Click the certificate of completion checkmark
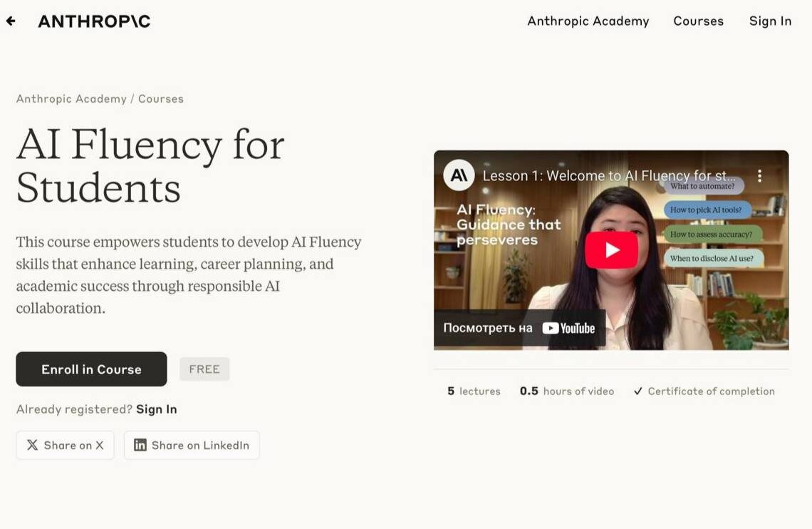The image size is (812, 529). (638, 391)
